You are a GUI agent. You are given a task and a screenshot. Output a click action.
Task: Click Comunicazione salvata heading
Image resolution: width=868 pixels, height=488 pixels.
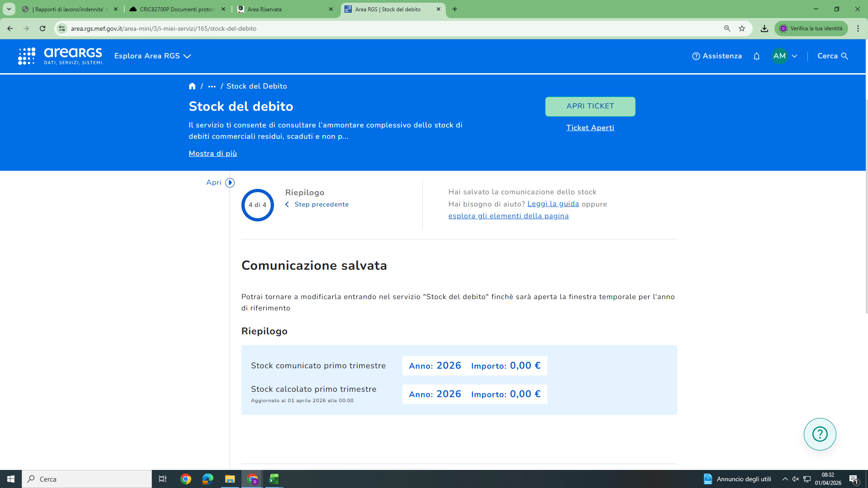point(314,265)
